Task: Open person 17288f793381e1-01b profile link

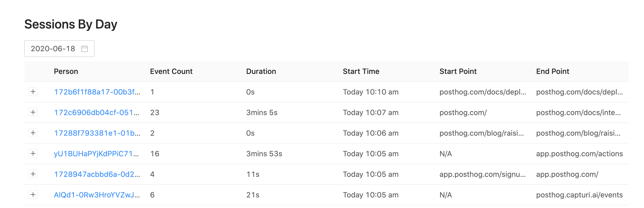Action: [96, 133]
